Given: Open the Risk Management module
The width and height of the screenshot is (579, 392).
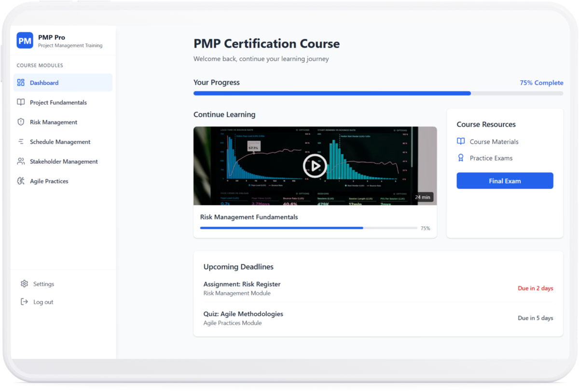Looking at the screenshot, I should [x=53, y=122].
